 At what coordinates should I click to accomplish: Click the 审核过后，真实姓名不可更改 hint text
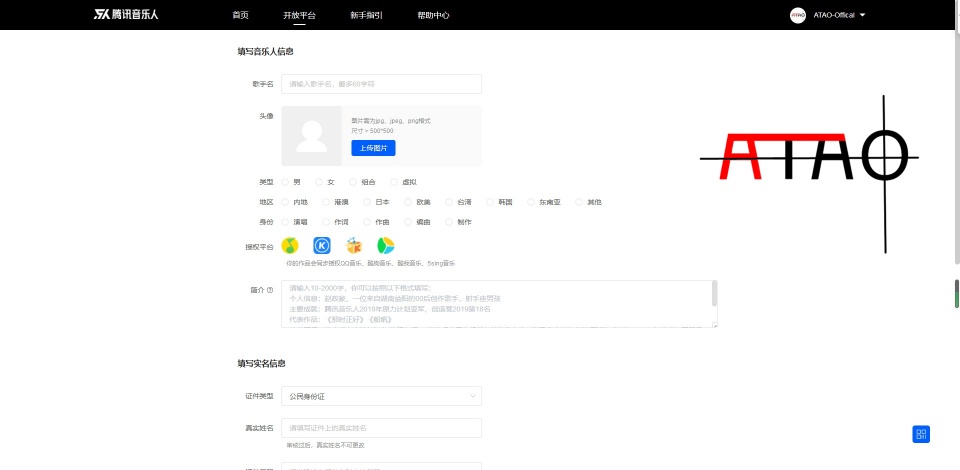(326, 446)
